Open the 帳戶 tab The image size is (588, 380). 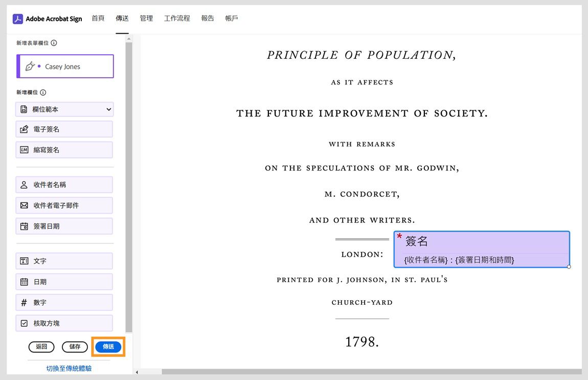[232, 18]
